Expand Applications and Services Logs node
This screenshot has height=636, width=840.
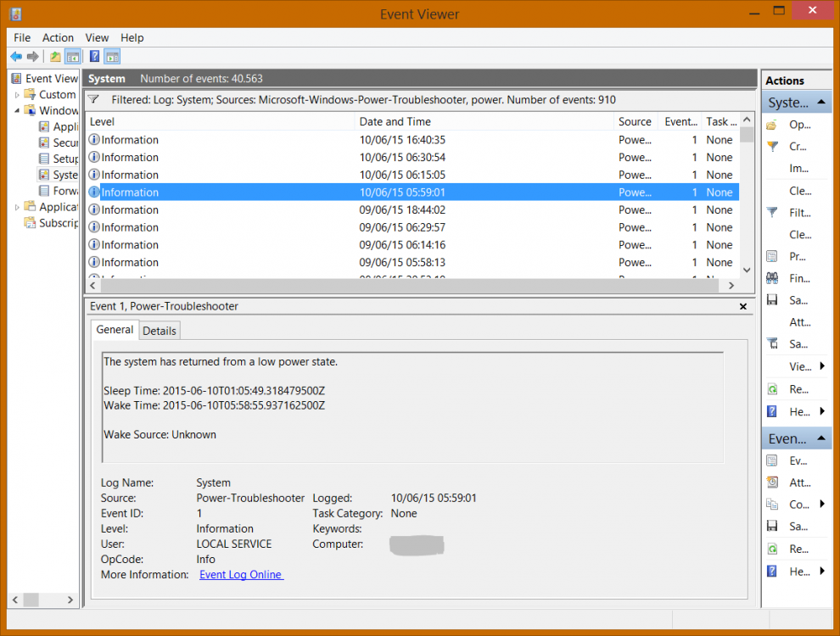pos(17,207)
